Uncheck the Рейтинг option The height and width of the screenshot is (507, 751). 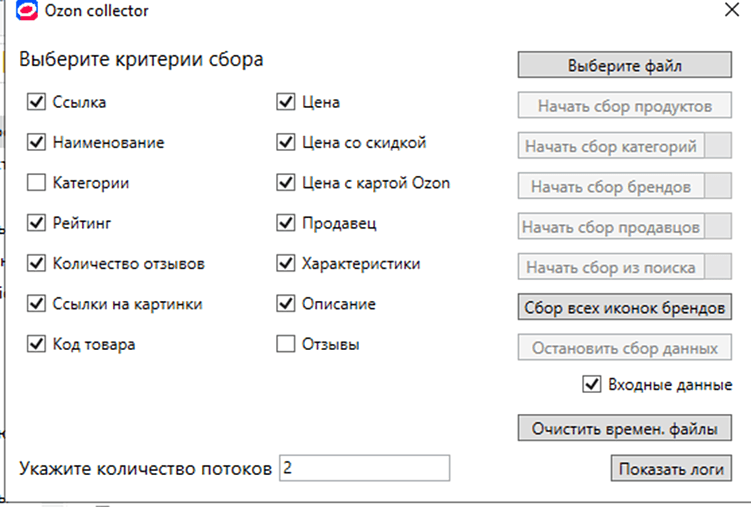pyautogui.click(x=37, y=224)
